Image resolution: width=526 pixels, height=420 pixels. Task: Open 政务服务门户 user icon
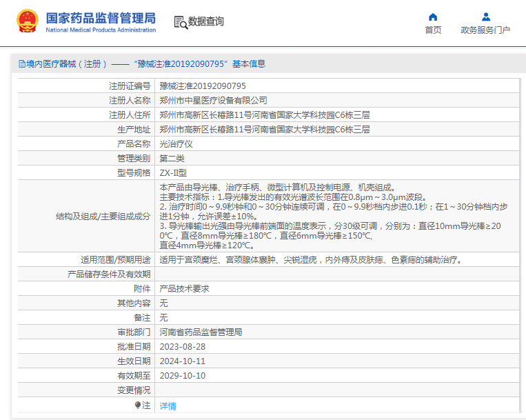pos(486,17)
